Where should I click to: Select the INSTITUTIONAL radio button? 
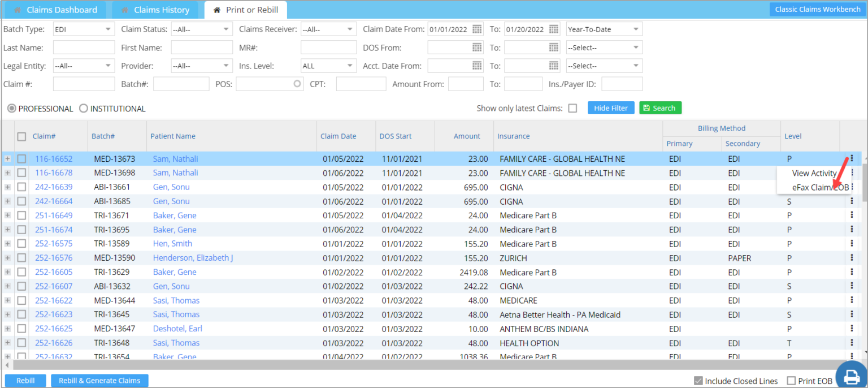tap(83, 108)
